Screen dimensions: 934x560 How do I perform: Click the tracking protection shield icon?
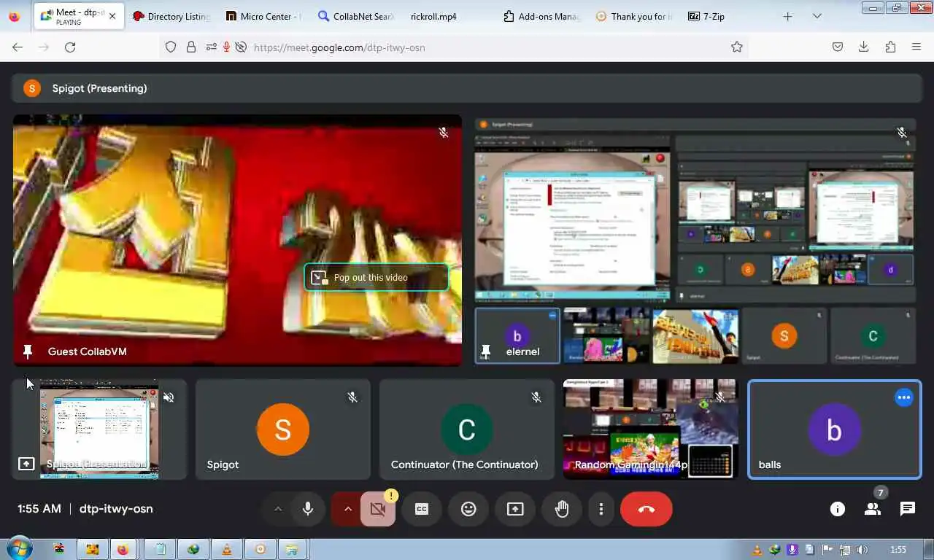(x=171, y=47)
